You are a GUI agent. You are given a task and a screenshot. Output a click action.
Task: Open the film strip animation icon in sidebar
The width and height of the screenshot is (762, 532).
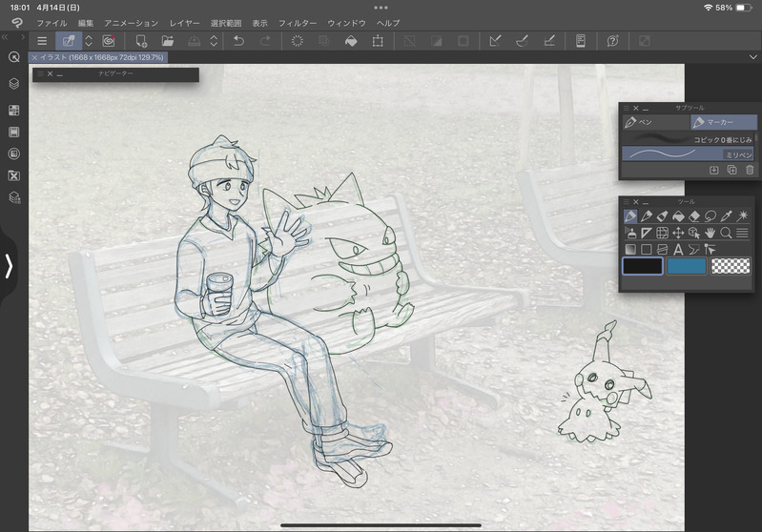pos(14,132)
